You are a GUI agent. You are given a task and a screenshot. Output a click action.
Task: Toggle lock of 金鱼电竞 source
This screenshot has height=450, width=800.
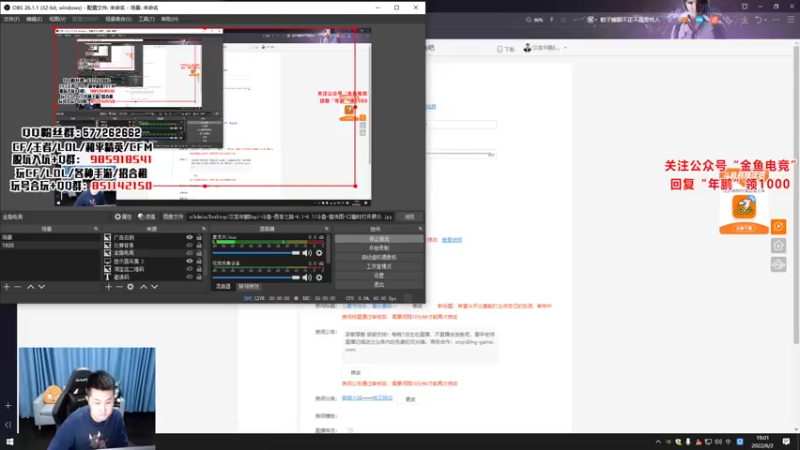[199, 253]
